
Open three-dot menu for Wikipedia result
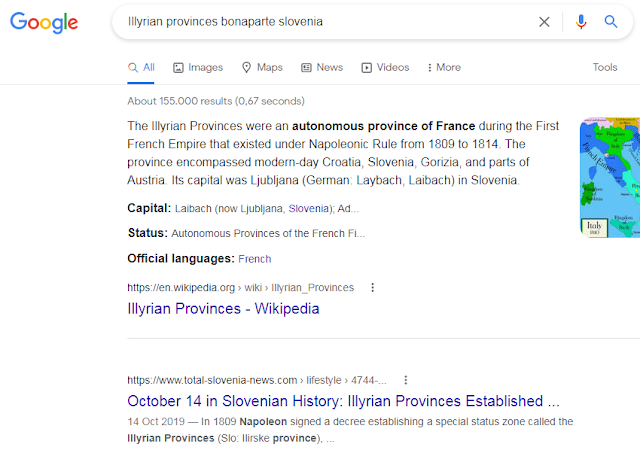[372, 287]
